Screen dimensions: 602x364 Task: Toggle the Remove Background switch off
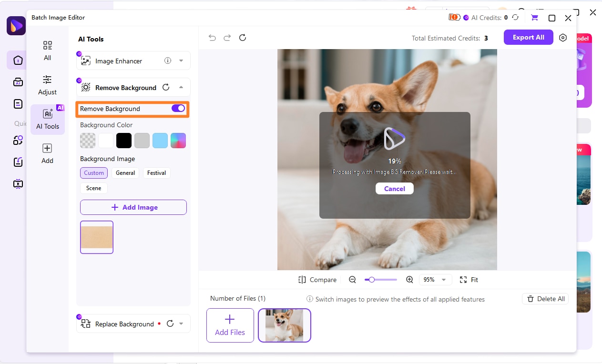click(178, 109)
